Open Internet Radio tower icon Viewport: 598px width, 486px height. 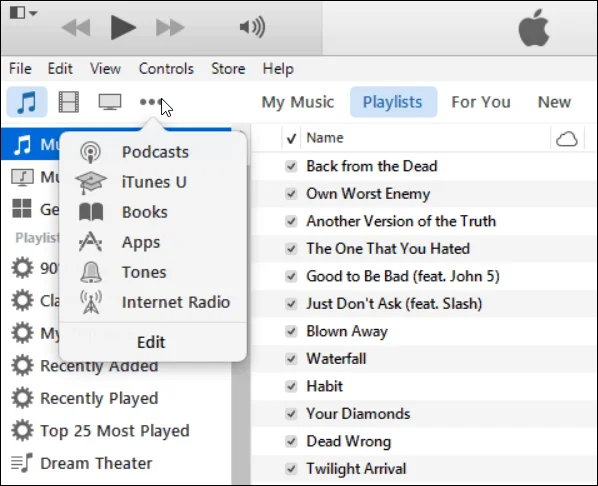point(91,302)
